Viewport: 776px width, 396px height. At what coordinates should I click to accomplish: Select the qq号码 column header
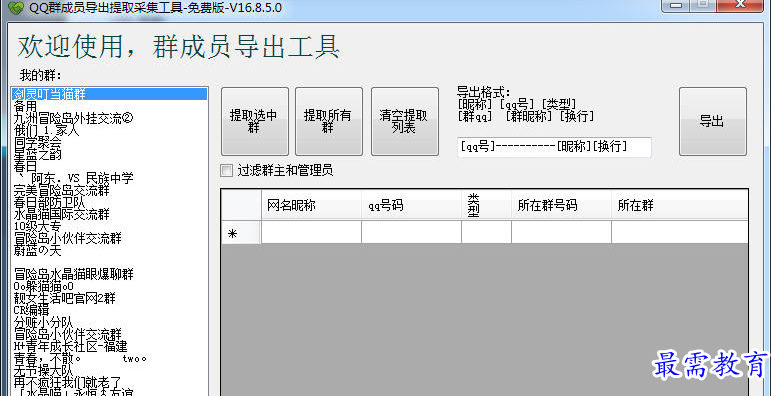pyautogui.click(x=411, y=205)
